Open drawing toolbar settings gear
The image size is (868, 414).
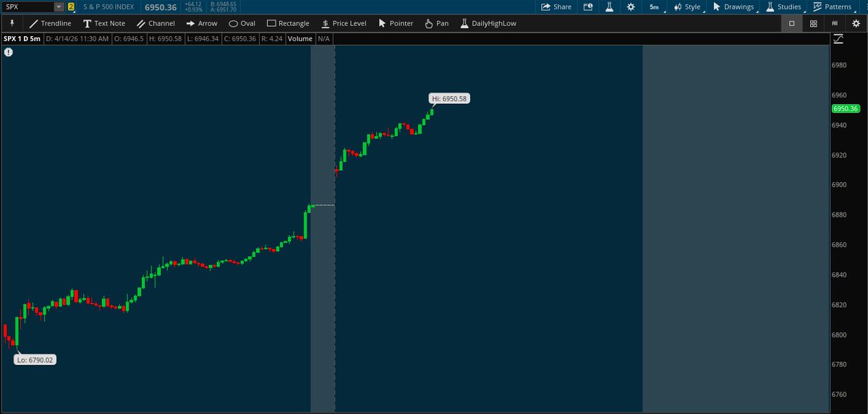[856, 23]
